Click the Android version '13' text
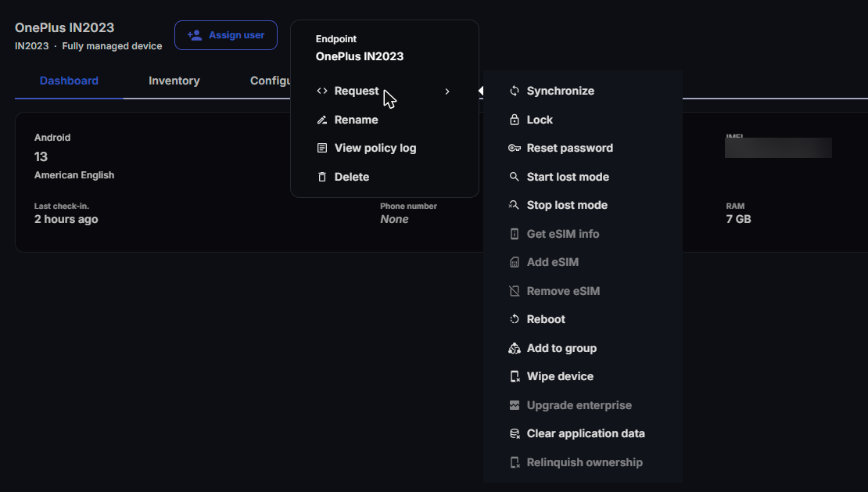Screen dimensions: 868x492 (x=41, y=156)
